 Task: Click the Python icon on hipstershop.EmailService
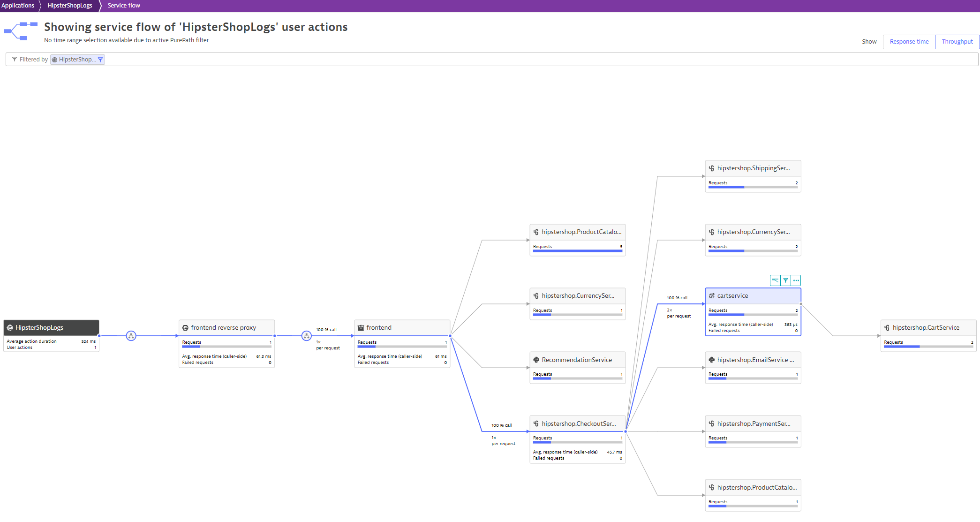(712, 360)
